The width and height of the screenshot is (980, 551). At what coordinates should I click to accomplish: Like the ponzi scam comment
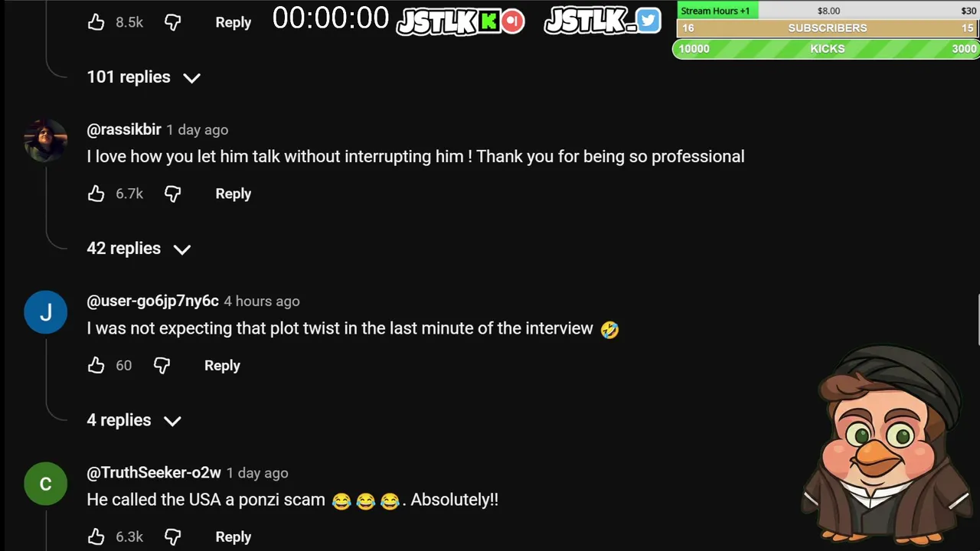(96, 536)
